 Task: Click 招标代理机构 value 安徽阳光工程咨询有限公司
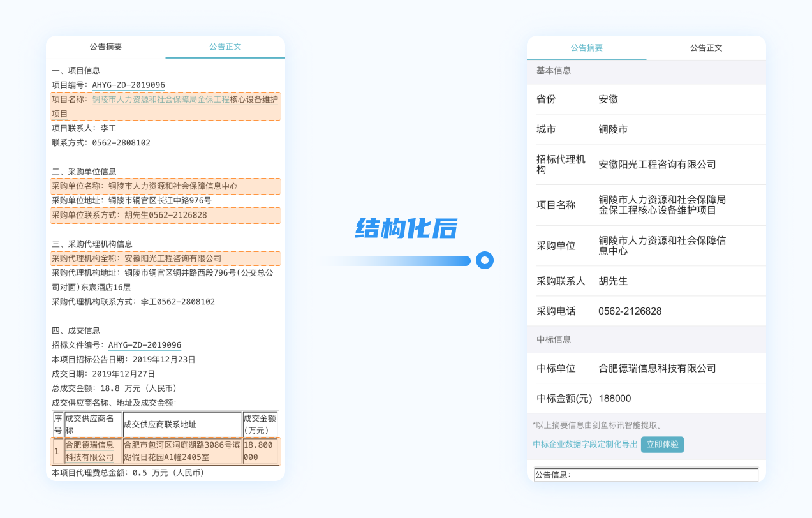tap(657, 165)
